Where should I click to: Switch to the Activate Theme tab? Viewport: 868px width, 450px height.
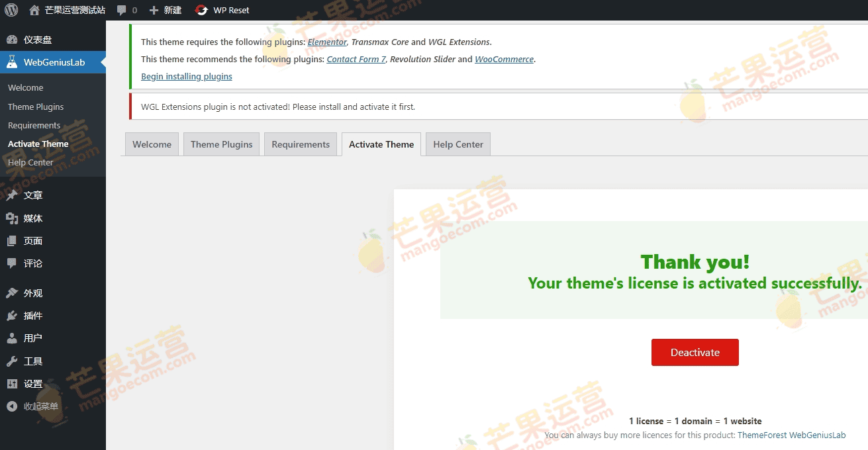(381, 144)
